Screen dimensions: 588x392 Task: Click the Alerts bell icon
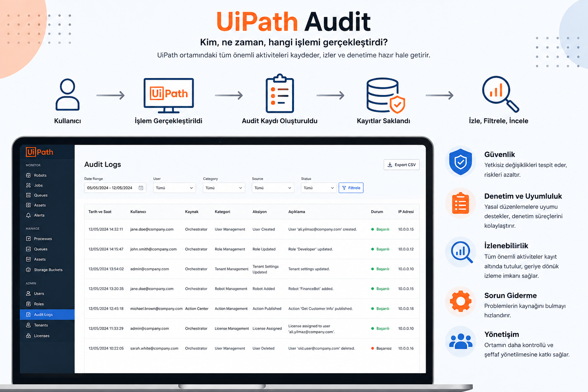pos(28,215)
